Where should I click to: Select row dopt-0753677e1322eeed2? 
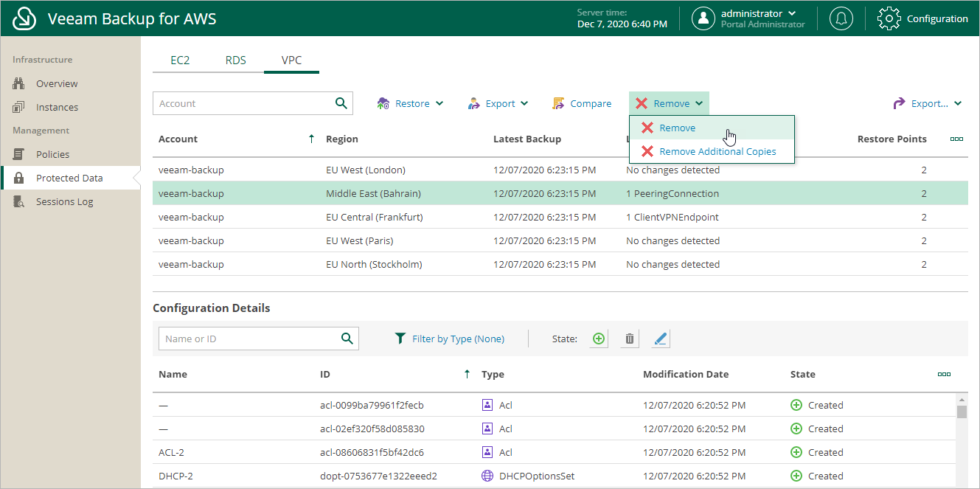click(555, 476)
